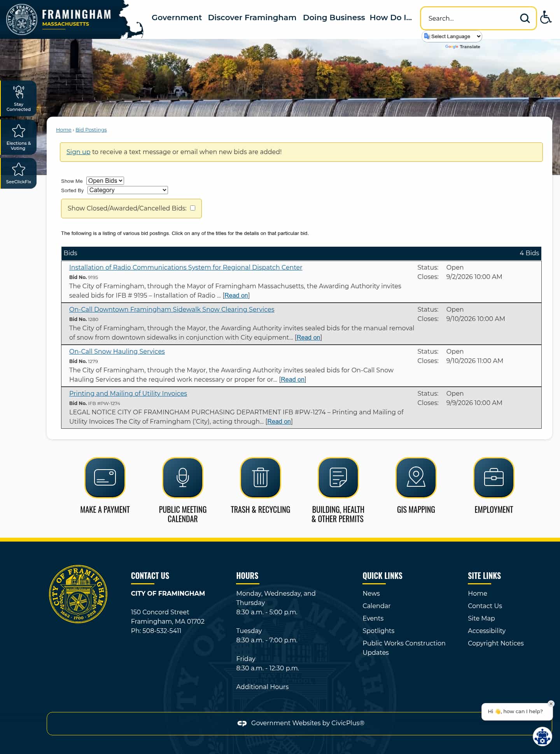Click the Employment label
The height and width of the screenshot is (754, 560).
point(494,510)
